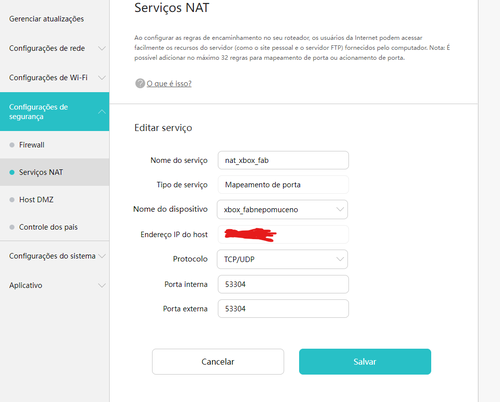
Task: Collapse Configurações de segurança chevron
Action: click(102, 112)
